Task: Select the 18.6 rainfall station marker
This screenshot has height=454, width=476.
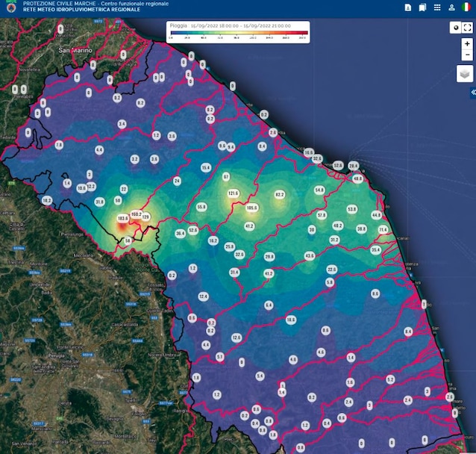Action: click(x=291, y=320)
